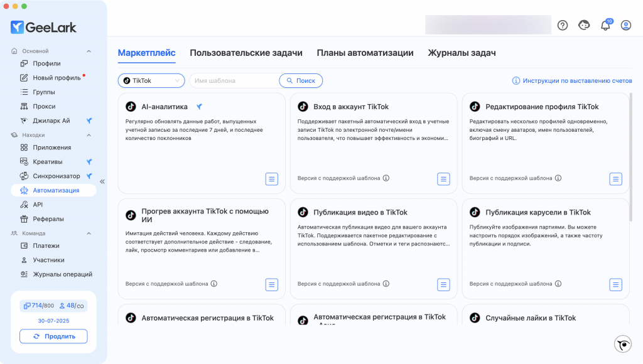This screenshot has height=364, width=643.
Task: Open the help question mark icon
Action: point(563,25)
